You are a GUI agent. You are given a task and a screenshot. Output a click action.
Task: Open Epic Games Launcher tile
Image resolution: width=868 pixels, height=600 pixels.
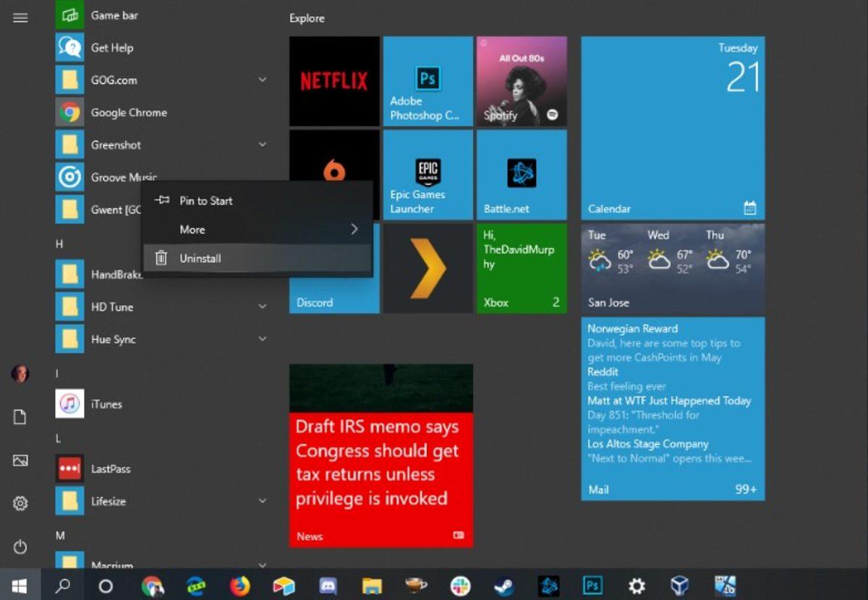click(427, 173)
